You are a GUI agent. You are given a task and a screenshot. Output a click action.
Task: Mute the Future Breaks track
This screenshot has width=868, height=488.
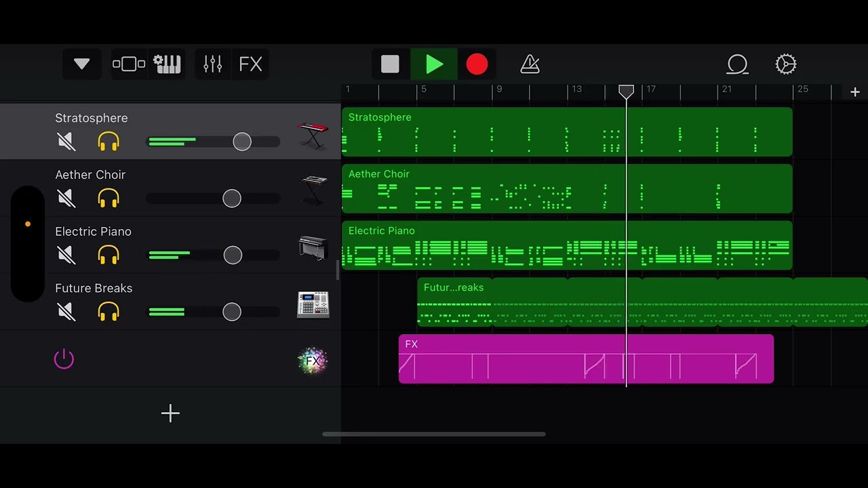[66, 312]
